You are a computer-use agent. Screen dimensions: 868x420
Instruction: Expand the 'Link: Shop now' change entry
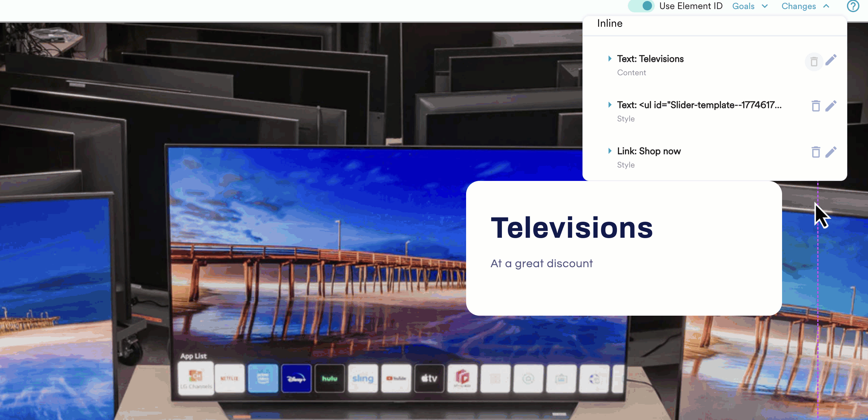click(610, 151)
